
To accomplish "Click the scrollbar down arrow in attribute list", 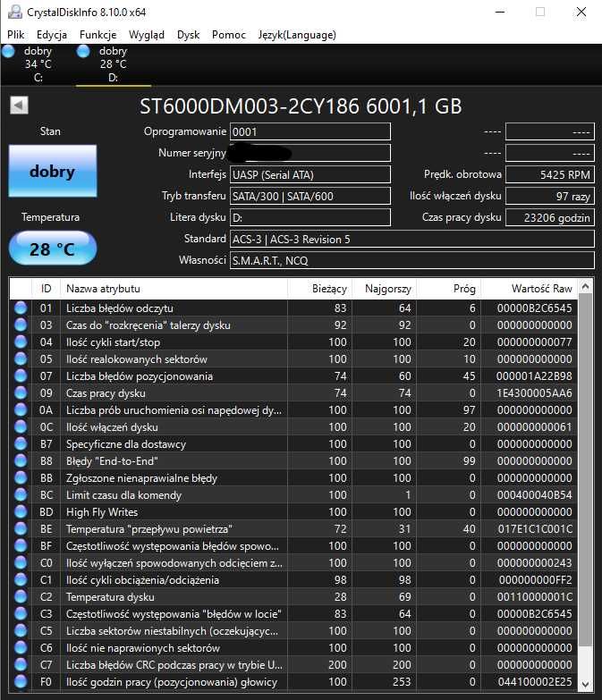I will click(x=586, y=684).
